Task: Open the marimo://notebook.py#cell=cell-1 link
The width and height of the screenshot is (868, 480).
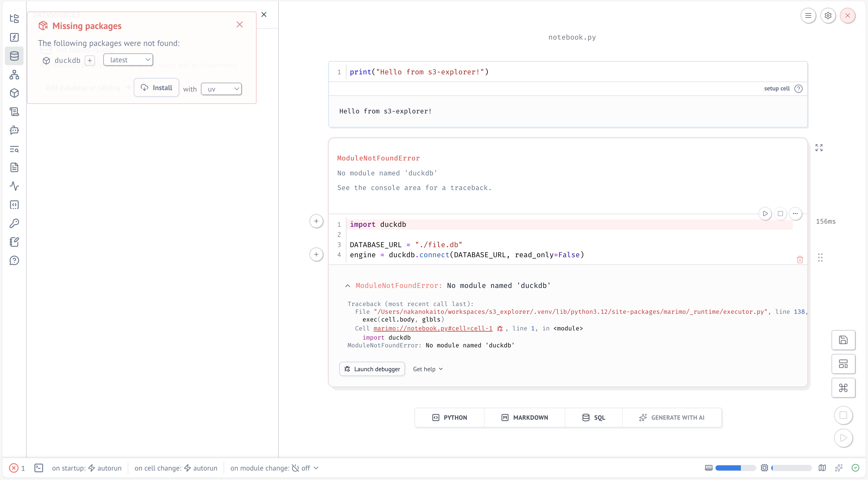Action: (x=433, y=328)
